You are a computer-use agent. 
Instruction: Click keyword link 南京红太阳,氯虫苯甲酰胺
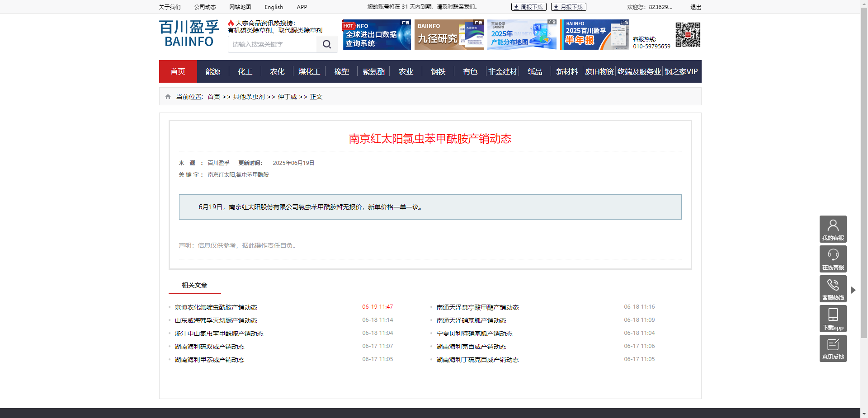[238, 175]
